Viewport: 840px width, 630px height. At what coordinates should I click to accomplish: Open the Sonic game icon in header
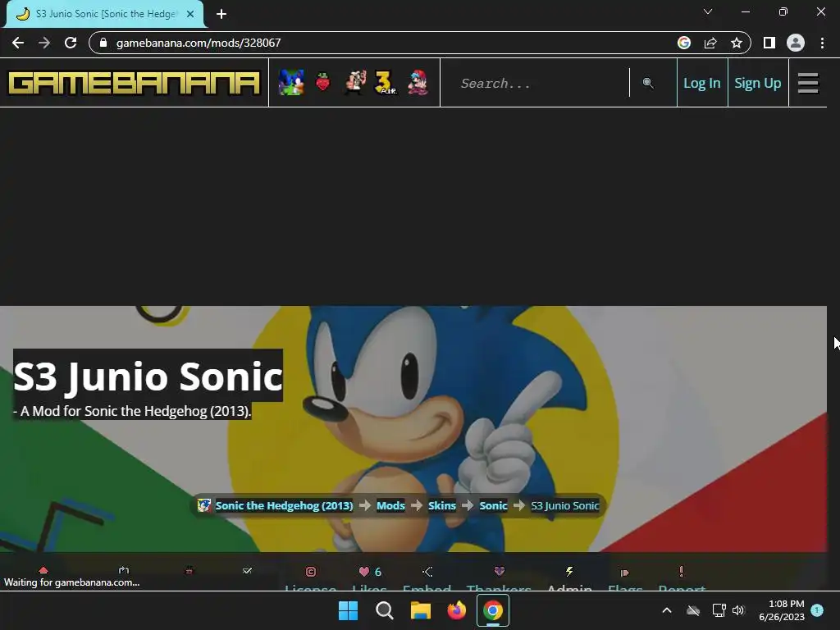291,83
